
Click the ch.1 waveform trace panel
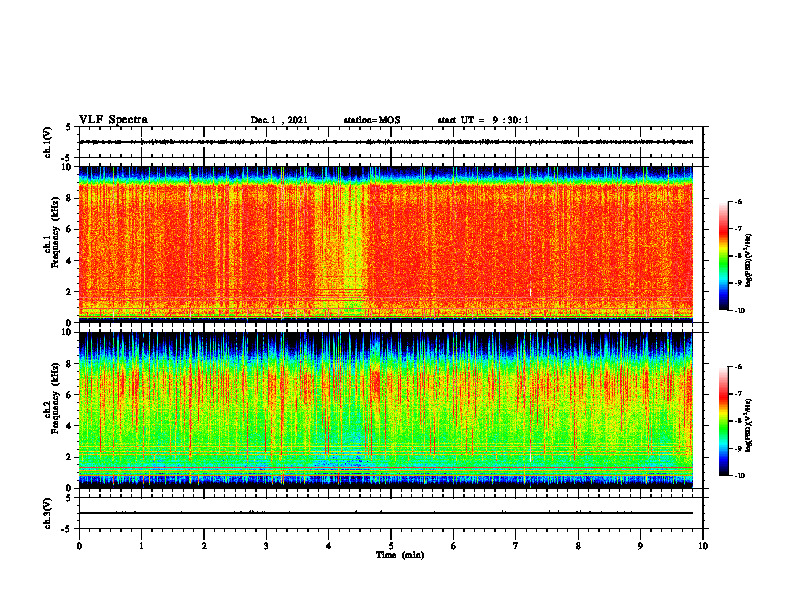[x=391, y=142]
